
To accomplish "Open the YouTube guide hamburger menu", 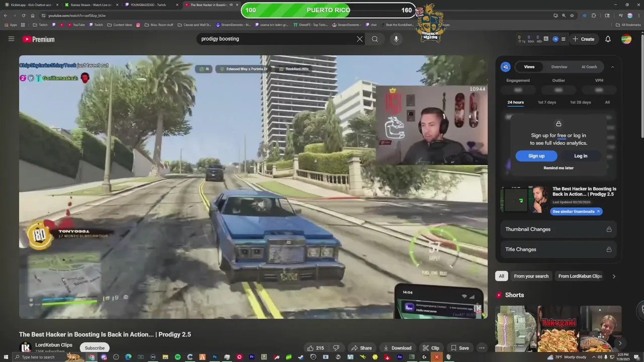I will tap(11, 39).
